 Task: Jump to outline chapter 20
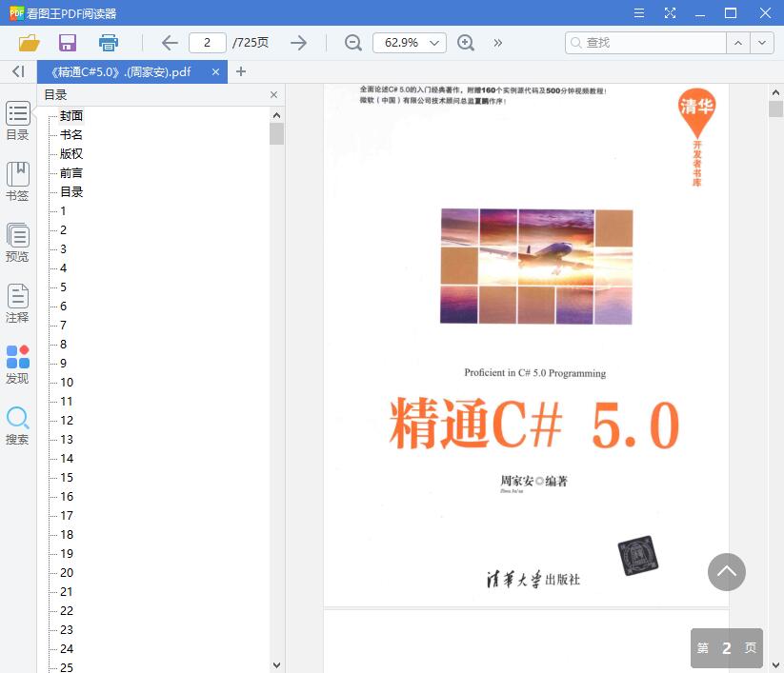pos(67,573)
